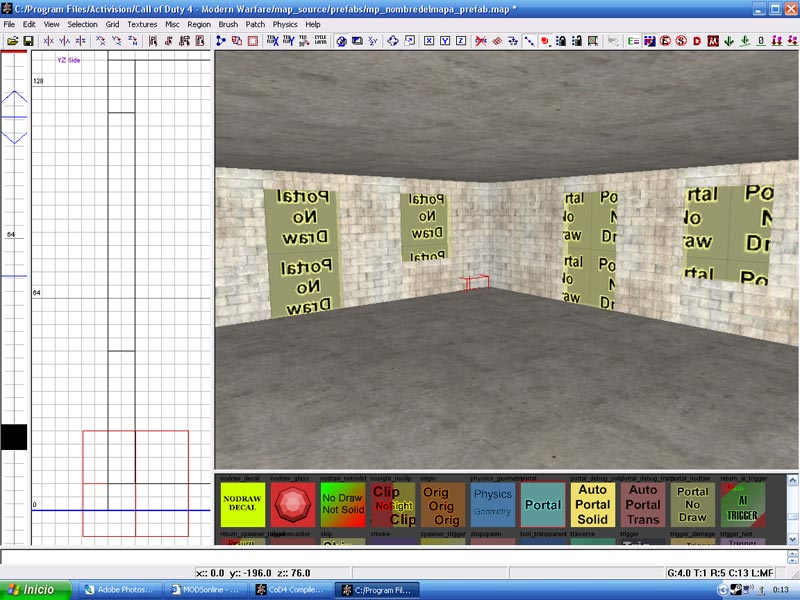
Task: Select the Portal No Draw texture swatch
Action: (x=693, y=505)
